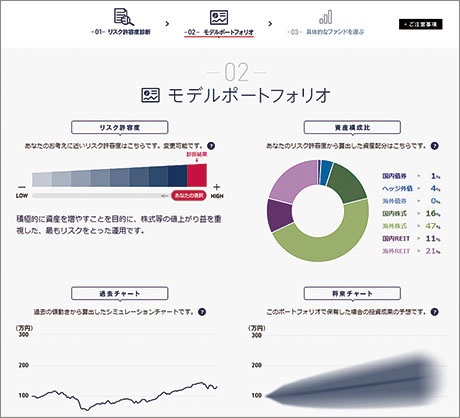Select the red highest risk level block
This screenshot has height=418, width=460.
point(197,175)
